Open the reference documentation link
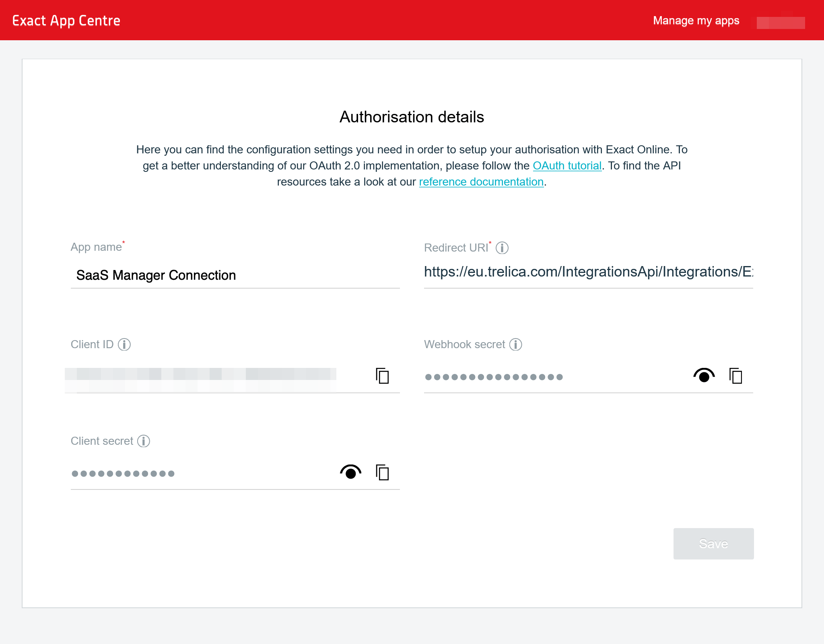 pyautogui.click(x=481, y=182)
